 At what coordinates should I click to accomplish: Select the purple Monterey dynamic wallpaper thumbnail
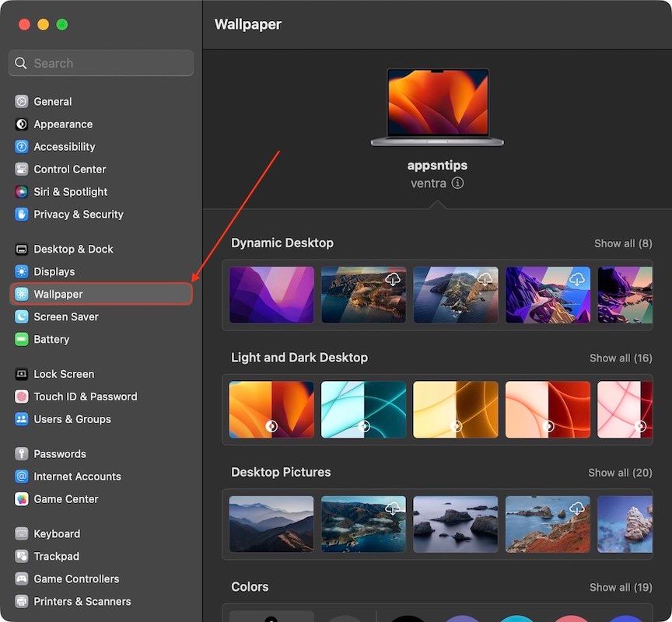[x=271, y=295]
